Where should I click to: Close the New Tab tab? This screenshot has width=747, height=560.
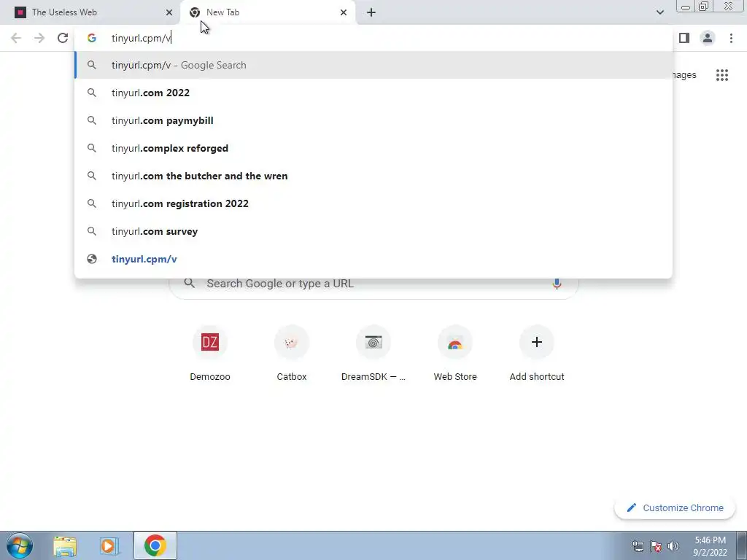[344, 12]
